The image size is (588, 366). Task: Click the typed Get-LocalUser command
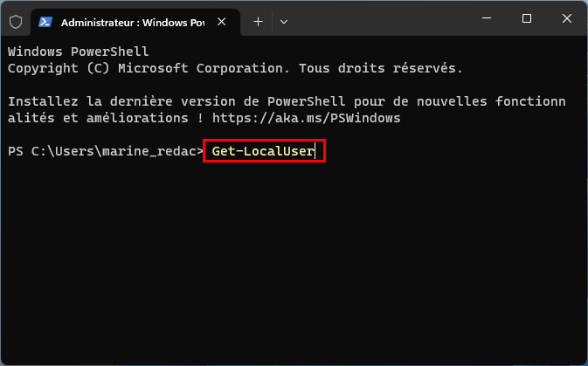263,151
